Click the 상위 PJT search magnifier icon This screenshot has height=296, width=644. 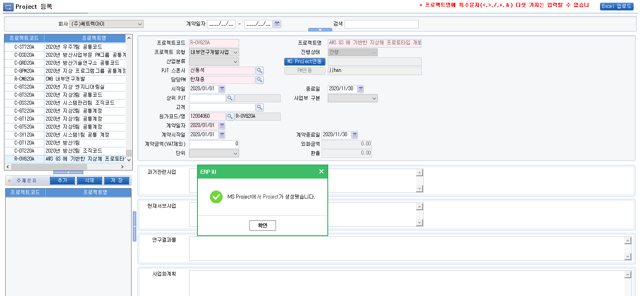click(x=230, y=98)
